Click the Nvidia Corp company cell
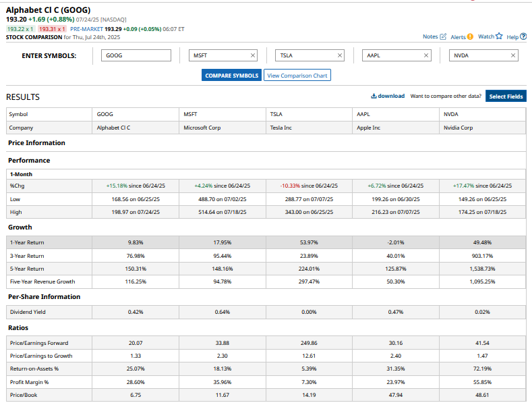Image resolution: width=532 pixels, height=405 pixels. (x=483, y=128)
